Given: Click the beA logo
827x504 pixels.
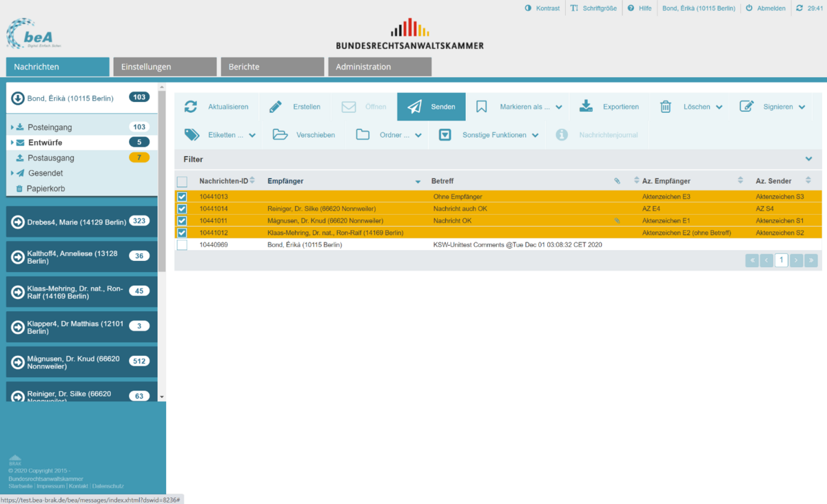Looking at the screenshot, I should coord(34,34).
